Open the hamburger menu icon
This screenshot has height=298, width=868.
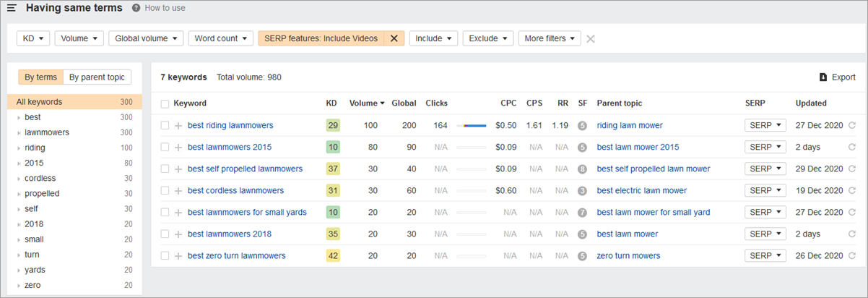click(x=12, y=8)
